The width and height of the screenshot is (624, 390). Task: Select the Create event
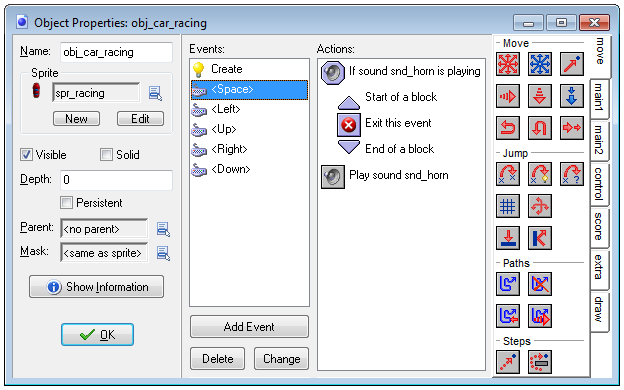249,69
